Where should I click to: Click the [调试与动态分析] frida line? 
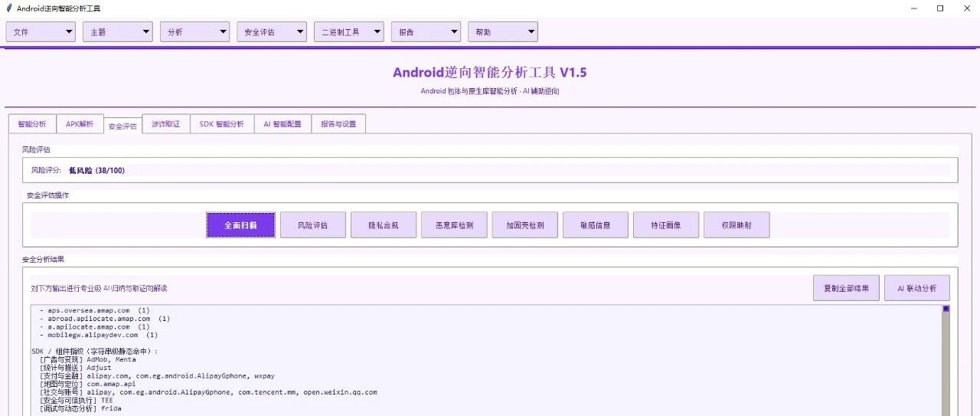click(80, 409)
